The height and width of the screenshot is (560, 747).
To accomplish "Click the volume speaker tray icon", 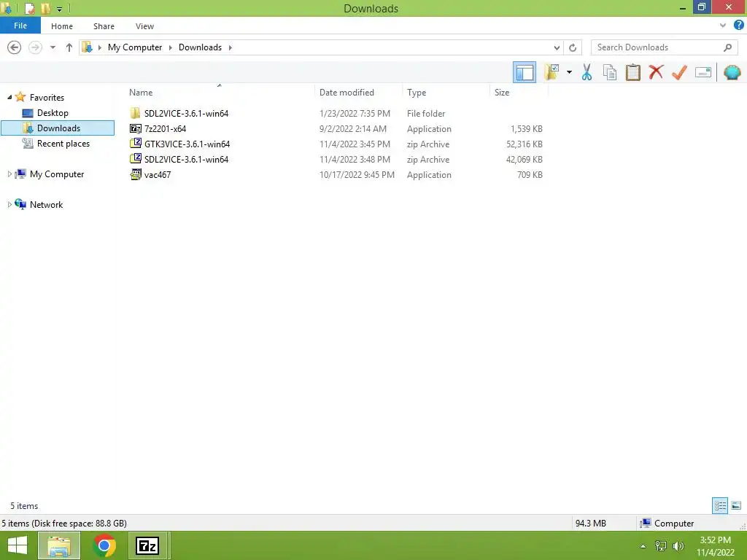I will tap(678, 545).
